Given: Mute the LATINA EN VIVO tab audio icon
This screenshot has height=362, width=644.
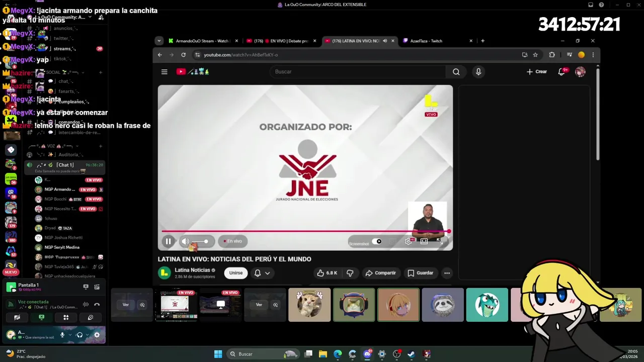Looking at the screenshot, I should (385, 41).
